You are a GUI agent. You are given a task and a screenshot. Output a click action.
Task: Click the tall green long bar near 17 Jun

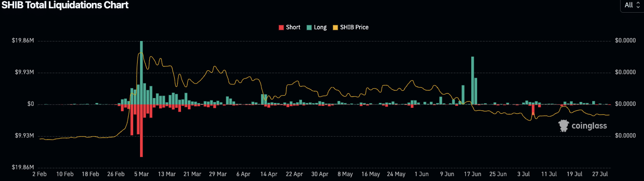tap(472, 80)
